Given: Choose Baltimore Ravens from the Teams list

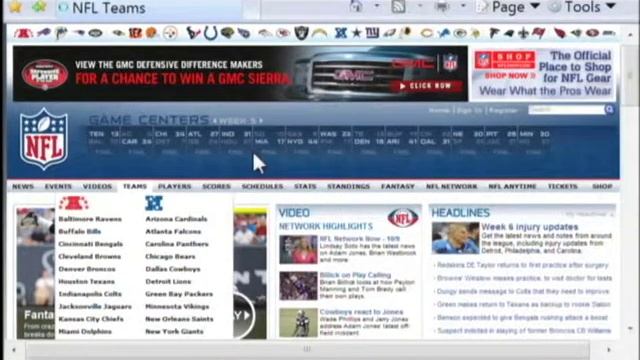Looking at the screenshot, I should click(90, 219).
